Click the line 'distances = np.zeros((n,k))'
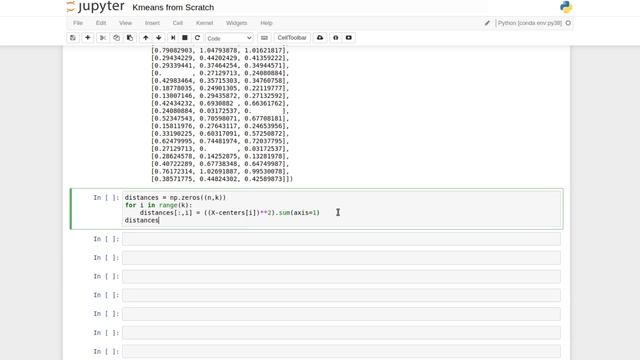 (175, 198)
